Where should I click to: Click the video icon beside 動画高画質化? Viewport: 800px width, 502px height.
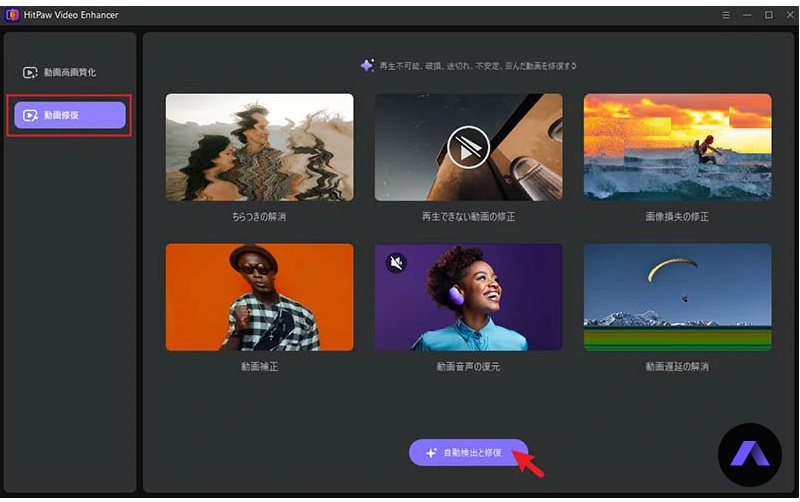(x=30, y=73)
